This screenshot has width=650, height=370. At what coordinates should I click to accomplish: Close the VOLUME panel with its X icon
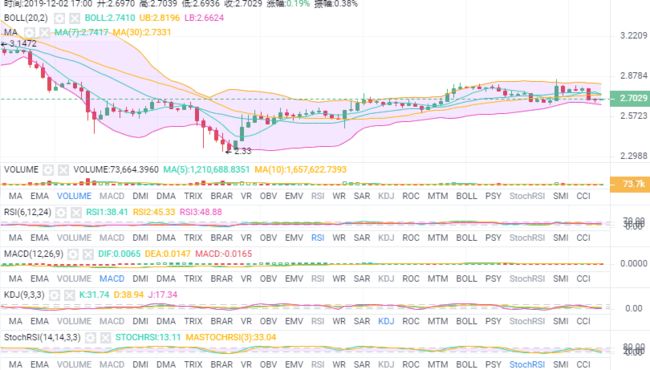(63, 170)
